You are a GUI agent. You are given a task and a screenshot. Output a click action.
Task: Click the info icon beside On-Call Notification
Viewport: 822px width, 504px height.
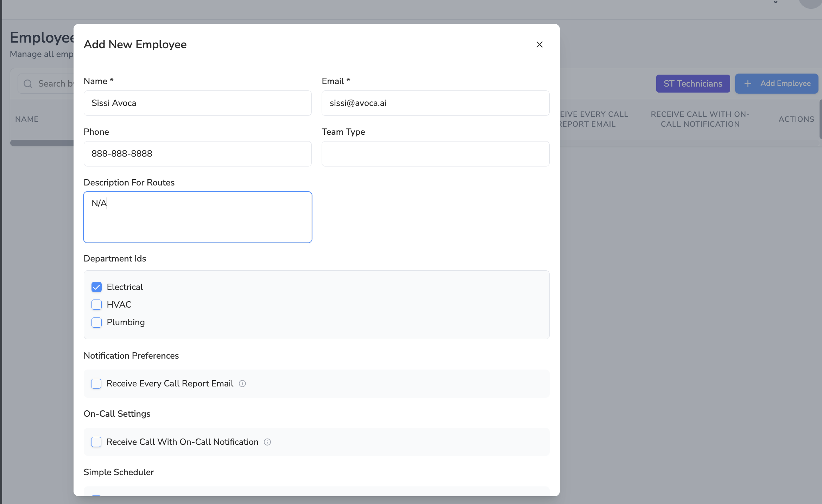pos(267,442)
